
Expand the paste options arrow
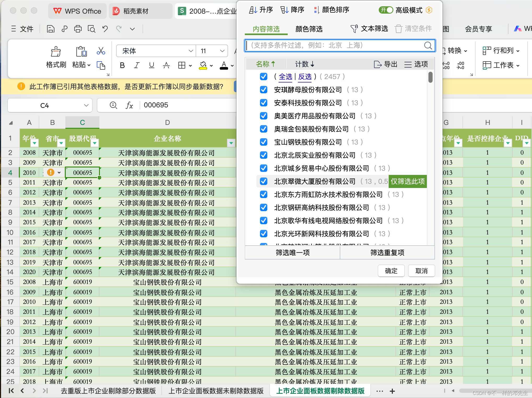coord(89,65)
